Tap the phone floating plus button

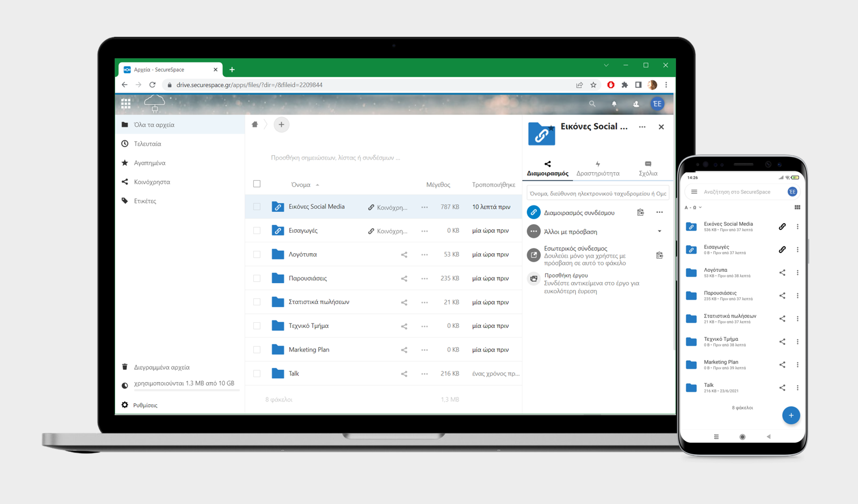point(791,415)
